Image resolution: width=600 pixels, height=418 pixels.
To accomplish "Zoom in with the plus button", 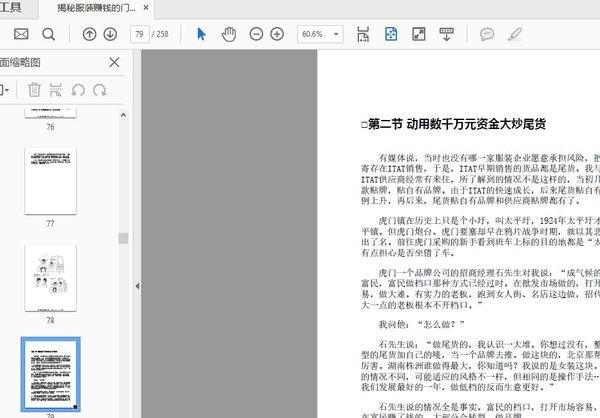I will (277, 34).
